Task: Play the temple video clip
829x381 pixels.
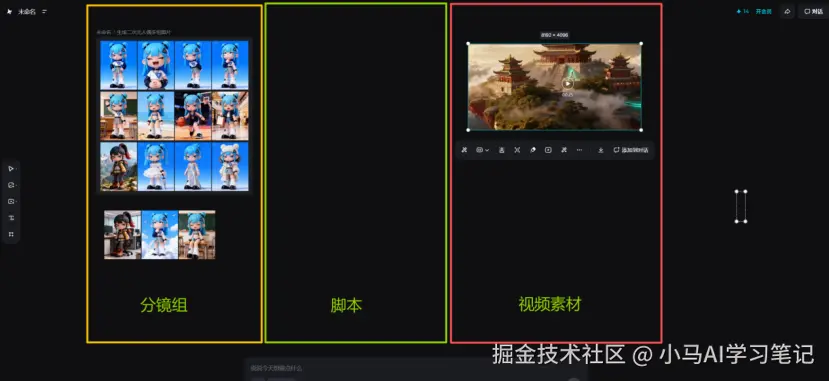Action: (567, 83)
